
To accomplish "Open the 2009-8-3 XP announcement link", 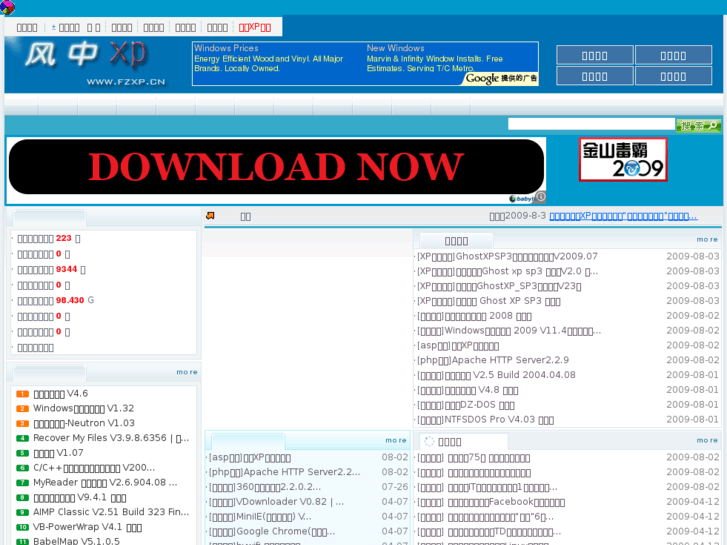I will [623, 217].
